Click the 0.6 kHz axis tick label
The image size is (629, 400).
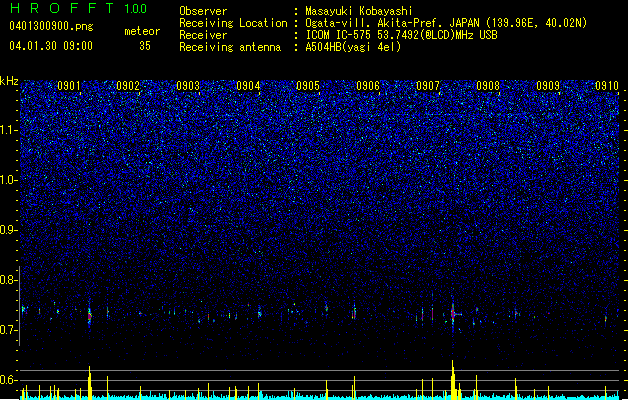coord(8,380)
